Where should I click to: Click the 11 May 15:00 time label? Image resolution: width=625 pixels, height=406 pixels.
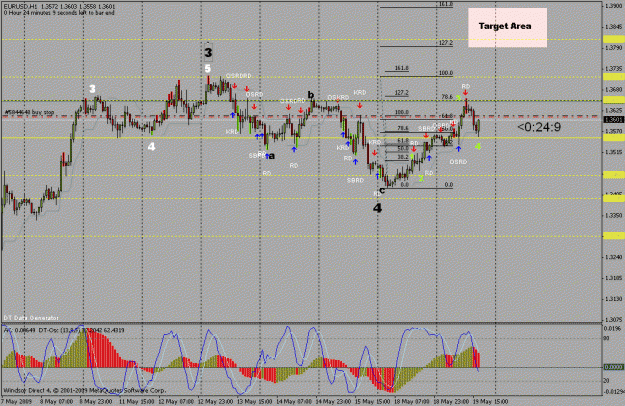tap(137, 402)
